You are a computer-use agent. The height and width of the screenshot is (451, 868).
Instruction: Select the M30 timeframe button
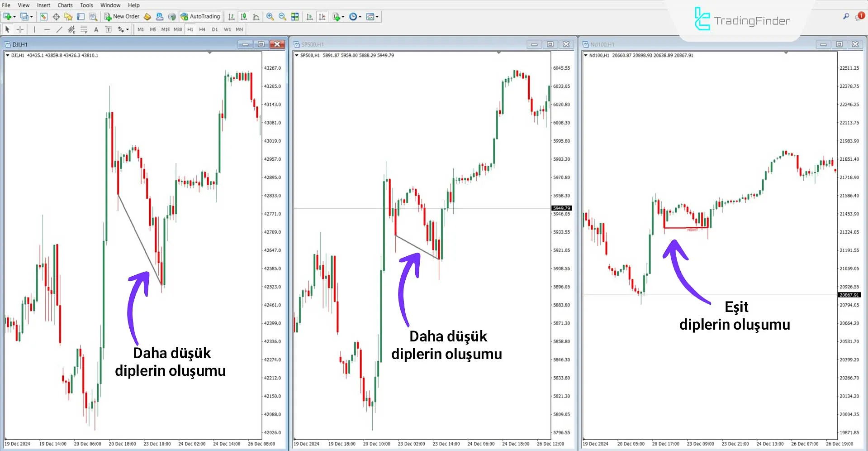coord(177,29)
